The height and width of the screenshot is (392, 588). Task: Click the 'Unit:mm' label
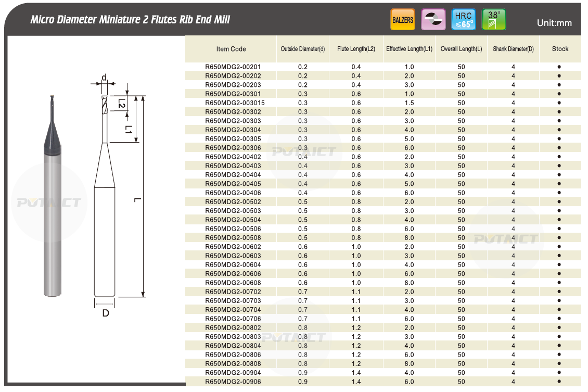click(554, 23)
